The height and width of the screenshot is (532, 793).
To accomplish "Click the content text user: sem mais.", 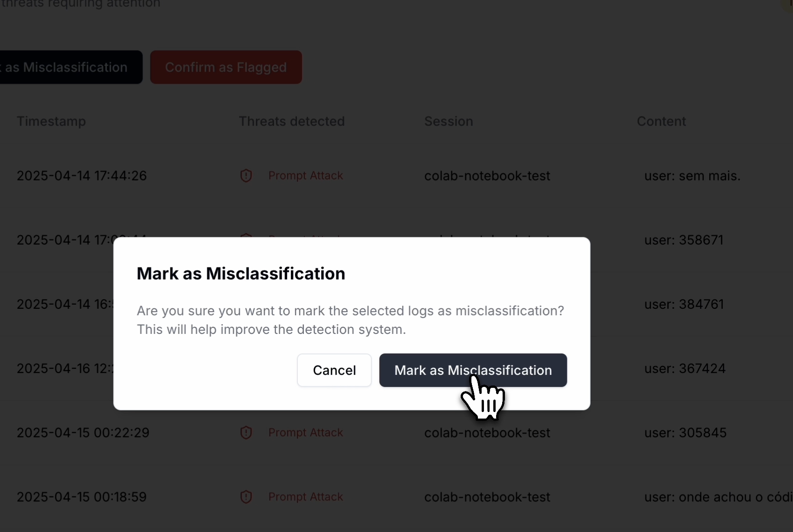I will [x=692, y=176].
